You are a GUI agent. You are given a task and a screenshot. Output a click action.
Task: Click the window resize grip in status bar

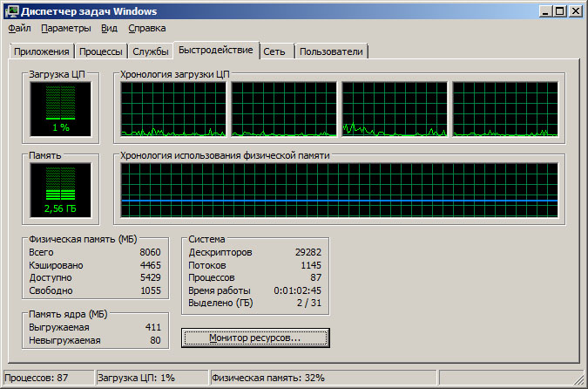pos(579,380)
